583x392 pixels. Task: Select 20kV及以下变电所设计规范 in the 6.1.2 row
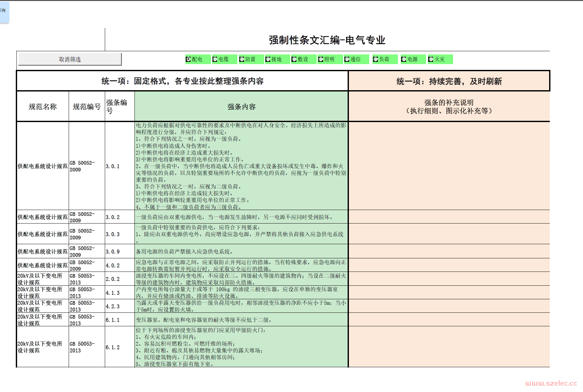(43, 347)
